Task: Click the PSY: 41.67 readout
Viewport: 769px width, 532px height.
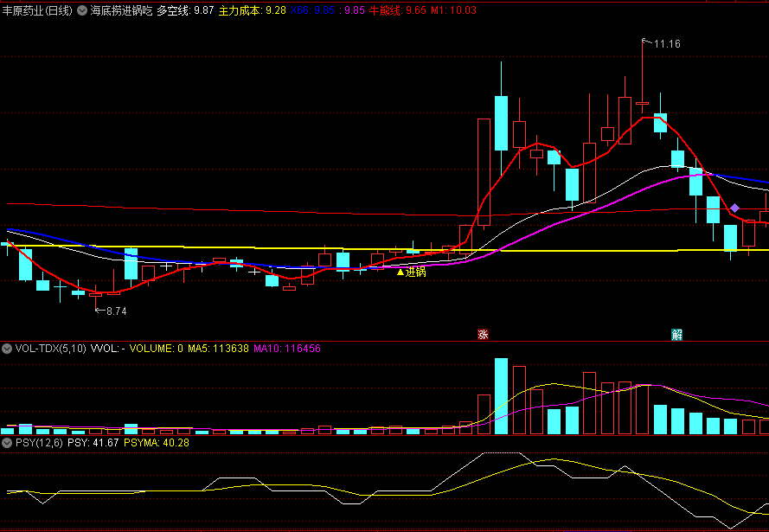Action: [x=93, y=443]
